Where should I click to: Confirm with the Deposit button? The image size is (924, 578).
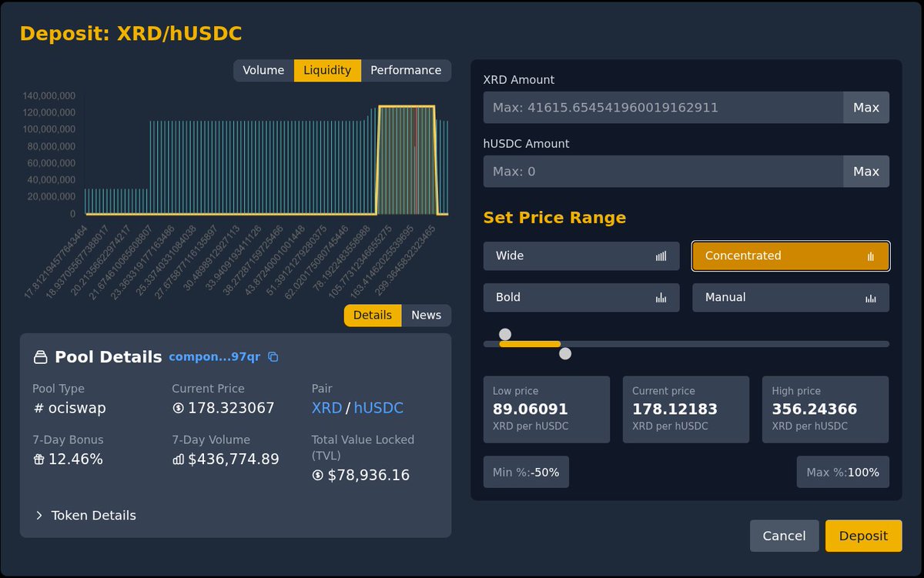point(863,536)
